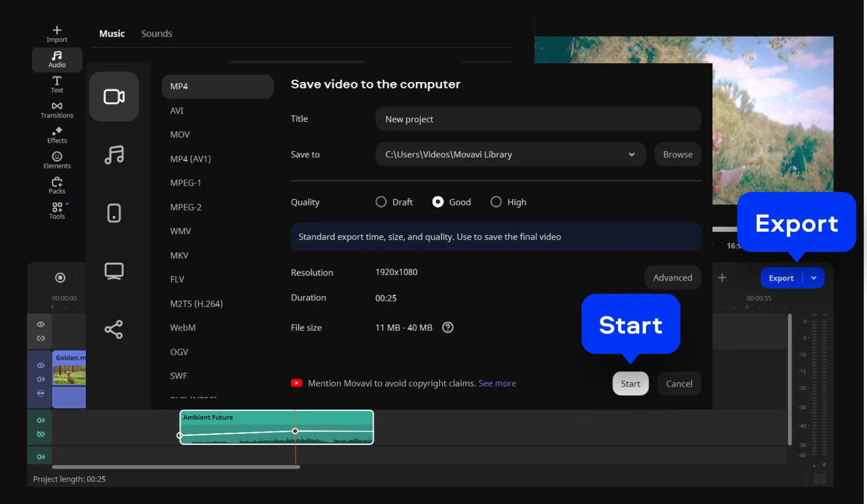Open the Elements panel
This screenshot has height=504, width=867.
pos(57,160)
